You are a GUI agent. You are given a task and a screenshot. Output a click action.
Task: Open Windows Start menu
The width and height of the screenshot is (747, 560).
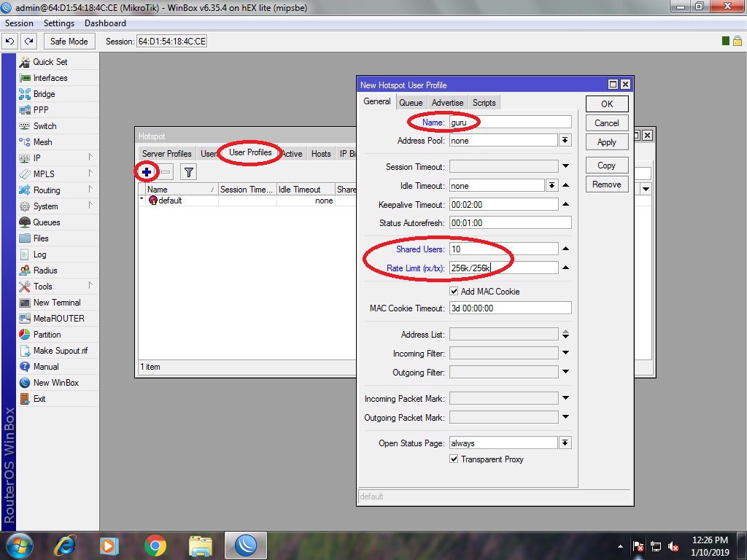[19, 545]
